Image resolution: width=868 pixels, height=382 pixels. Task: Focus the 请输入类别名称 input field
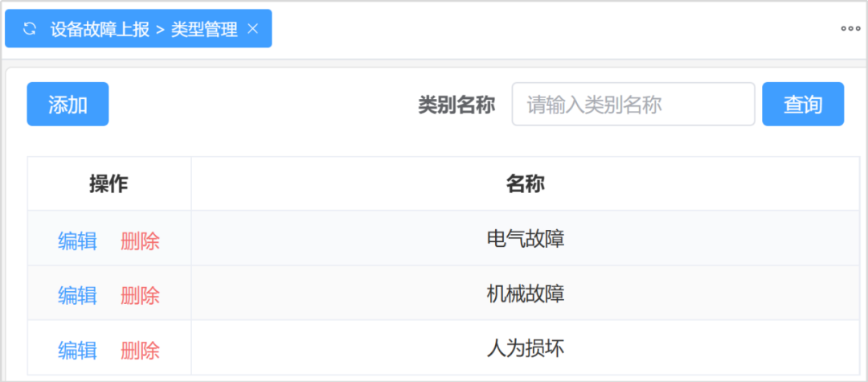click(x=633, y=105)
